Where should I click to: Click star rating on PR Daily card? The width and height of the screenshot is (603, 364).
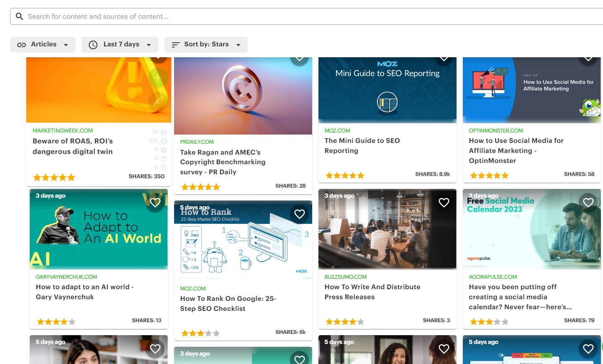coord(200,187)
